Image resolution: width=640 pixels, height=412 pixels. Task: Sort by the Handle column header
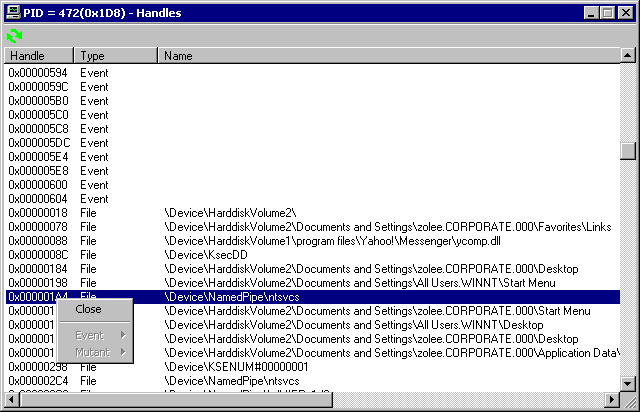click(x=38, y=56)
